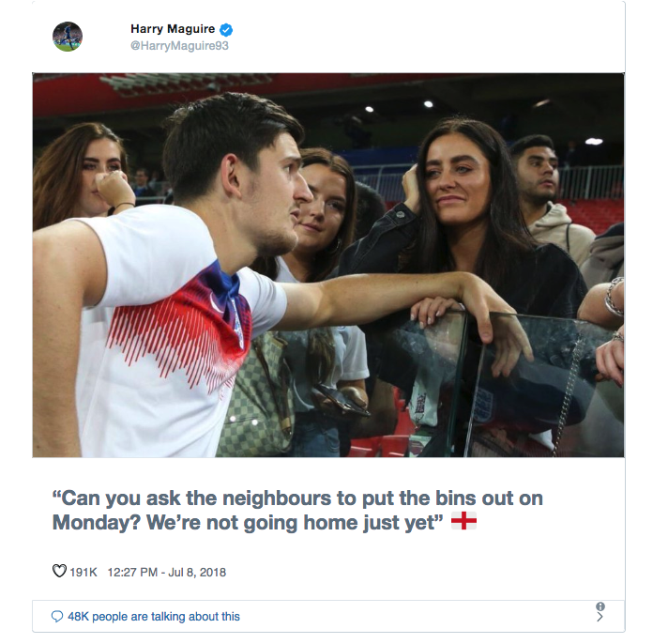Click the red stadium seats in the photo
Screen dimensions: 653x644
(594, 215)
